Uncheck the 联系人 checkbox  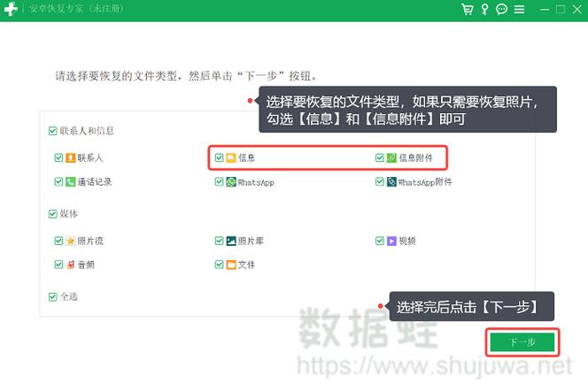[58, 157]
